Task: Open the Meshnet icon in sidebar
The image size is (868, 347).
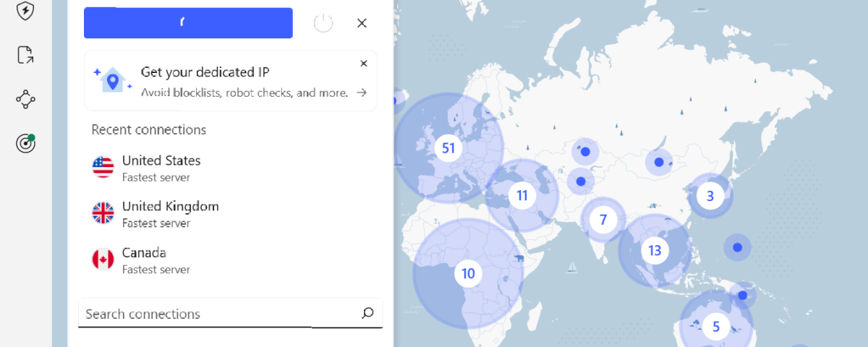Action: 26,99
